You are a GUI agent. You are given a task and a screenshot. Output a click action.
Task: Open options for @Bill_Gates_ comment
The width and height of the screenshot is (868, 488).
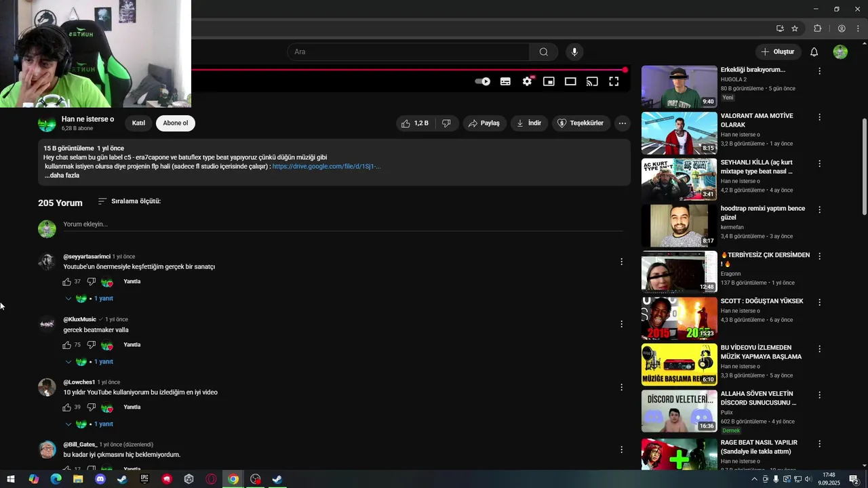point(621,449)
